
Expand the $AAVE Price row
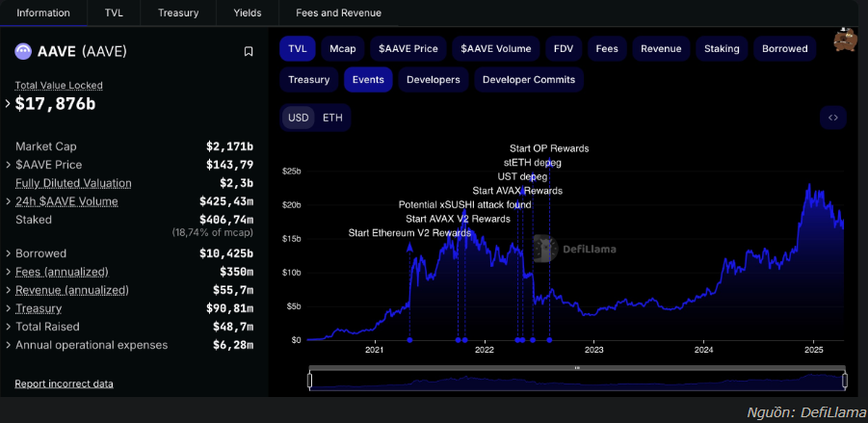pos(9,165)
